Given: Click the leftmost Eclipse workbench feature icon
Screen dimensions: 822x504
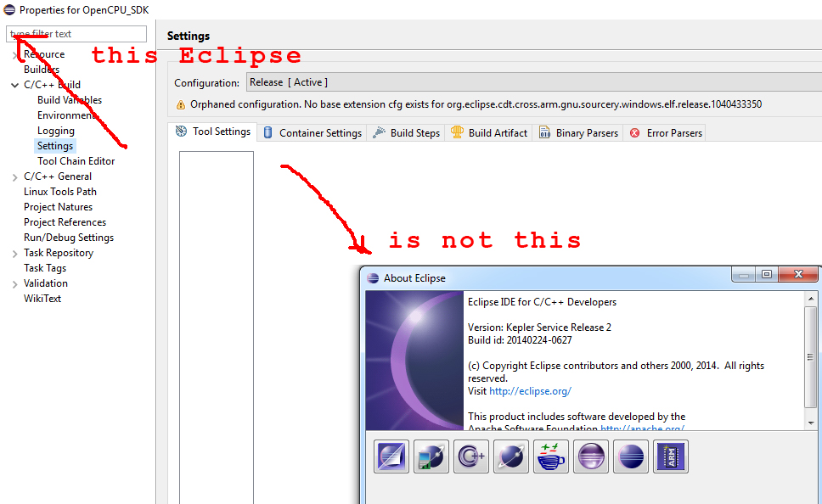Looking at the screenshot, I should click(391, 456).
